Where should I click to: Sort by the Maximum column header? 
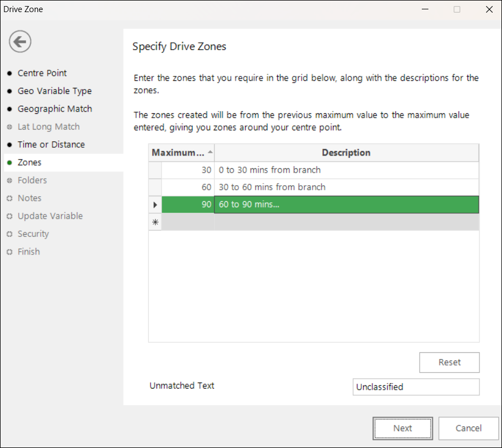(182, 152)
